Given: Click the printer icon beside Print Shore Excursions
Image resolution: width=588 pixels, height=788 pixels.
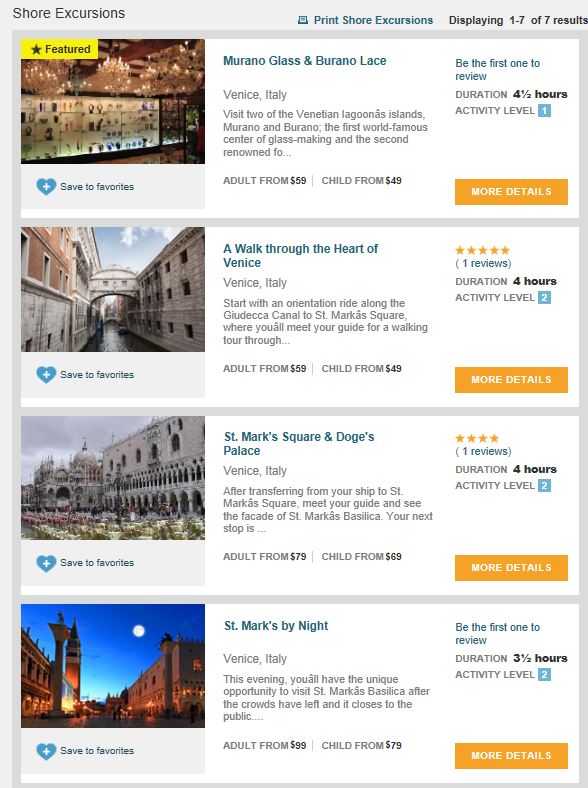Looking at the screenshot, I should pos(303,20).
